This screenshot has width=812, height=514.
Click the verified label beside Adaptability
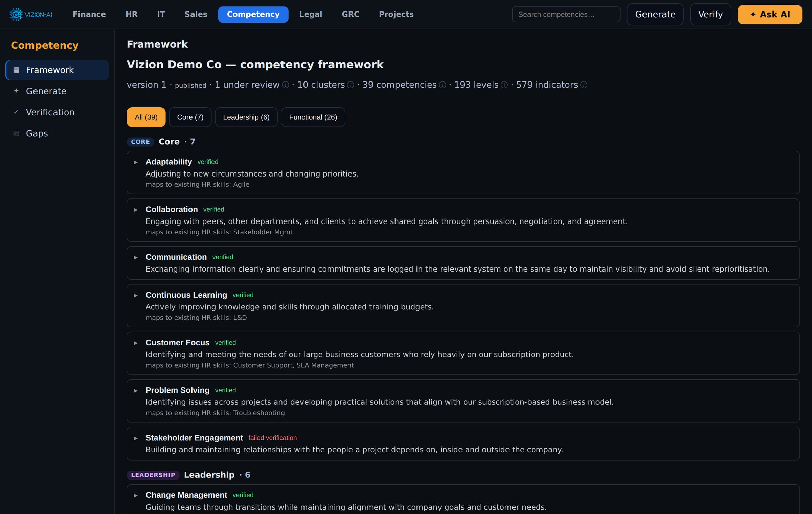click(208, 162)
